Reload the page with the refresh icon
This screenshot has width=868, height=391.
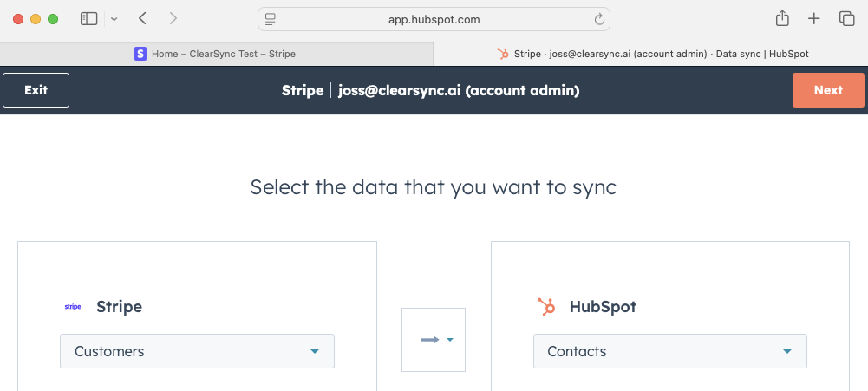coord(599,19)
